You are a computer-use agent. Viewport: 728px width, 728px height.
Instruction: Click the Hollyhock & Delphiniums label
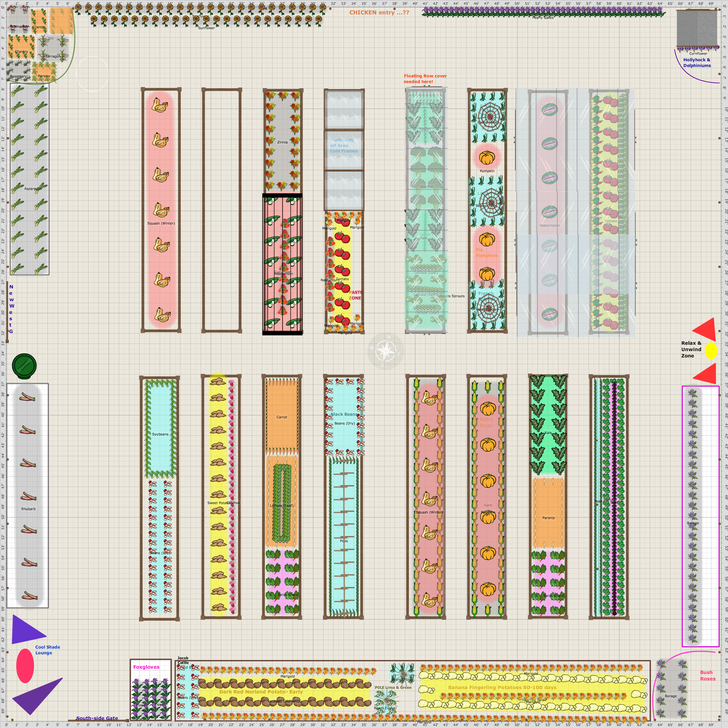[x=697, y=63]
